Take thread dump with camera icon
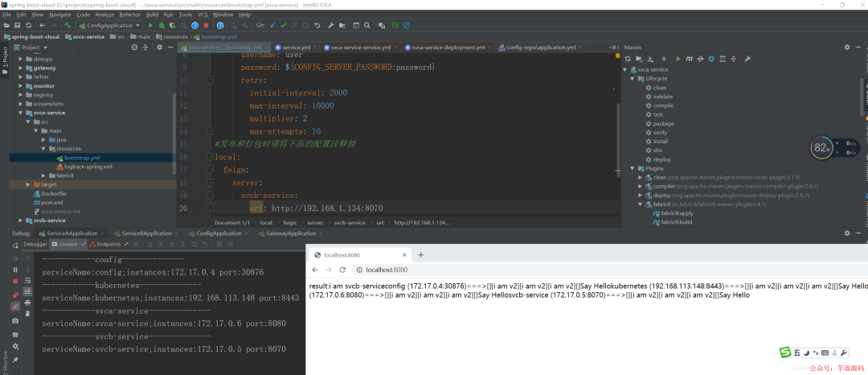The height and width of the screenshot is (375, 868). pos(15,321)
